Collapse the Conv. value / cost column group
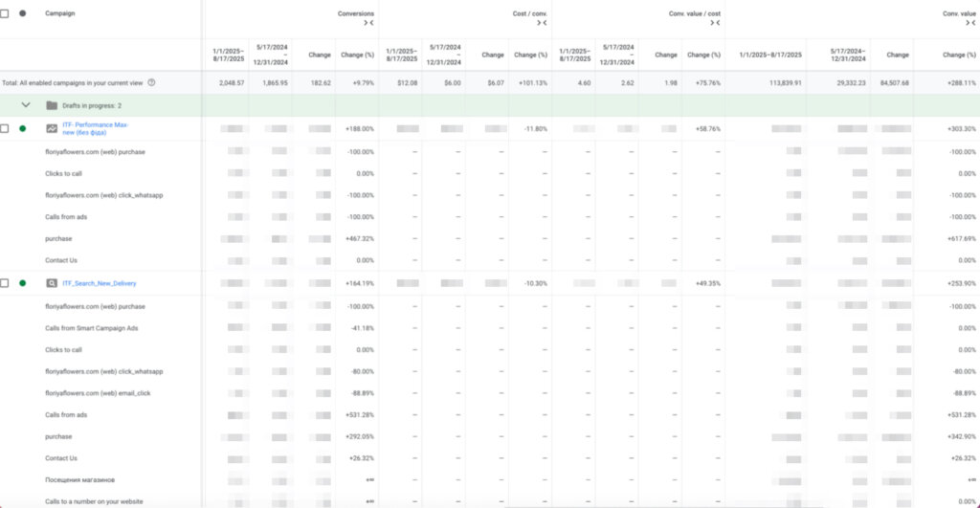The image size is (980, 508). click(719, 23)
